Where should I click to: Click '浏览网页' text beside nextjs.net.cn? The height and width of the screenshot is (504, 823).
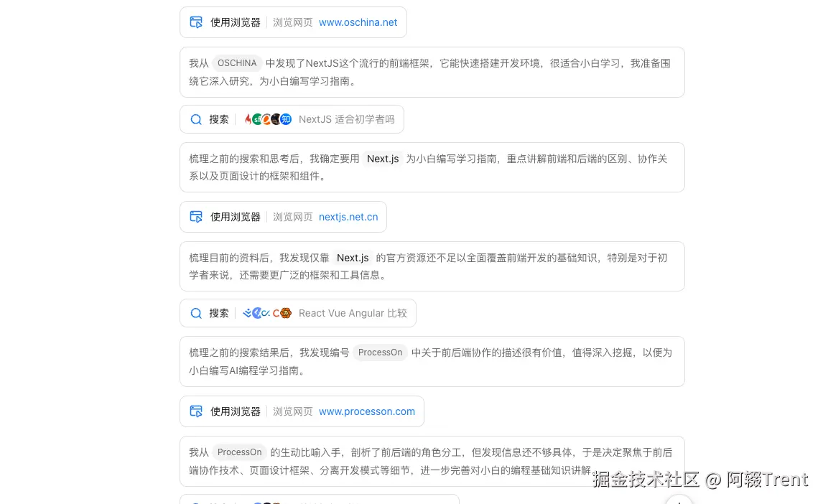coord(292,217)
